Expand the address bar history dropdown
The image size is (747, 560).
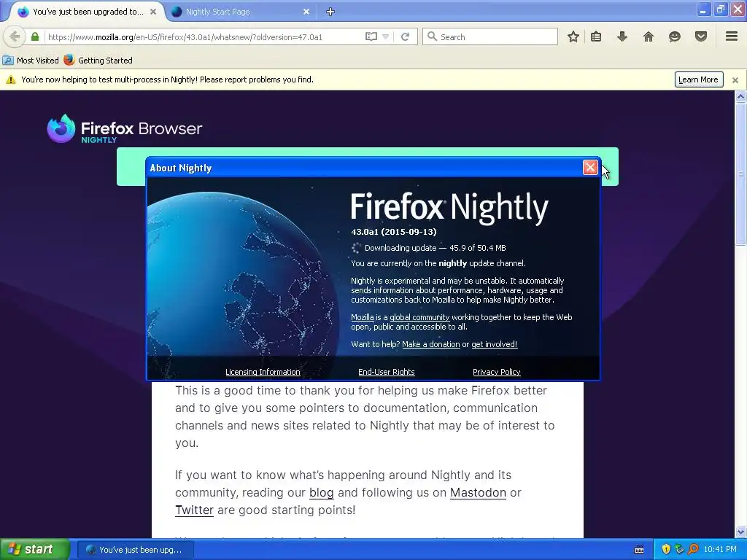click(x=386, y=36)
